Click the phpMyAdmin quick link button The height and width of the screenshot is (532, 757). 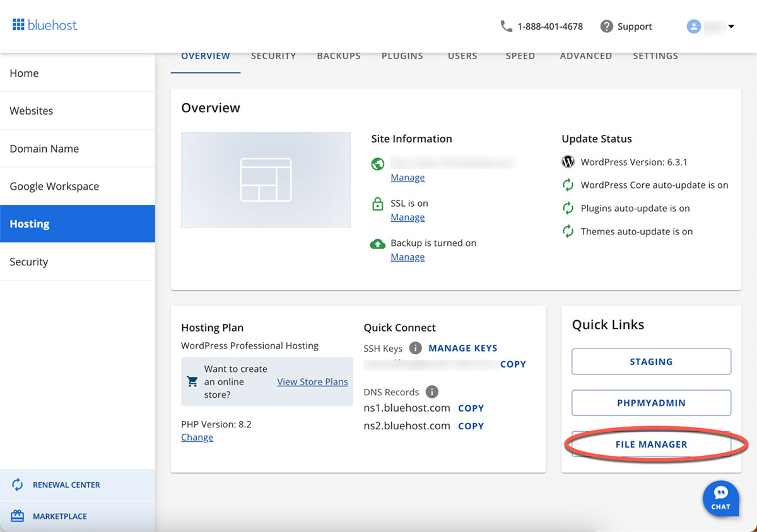coord(651,403)
